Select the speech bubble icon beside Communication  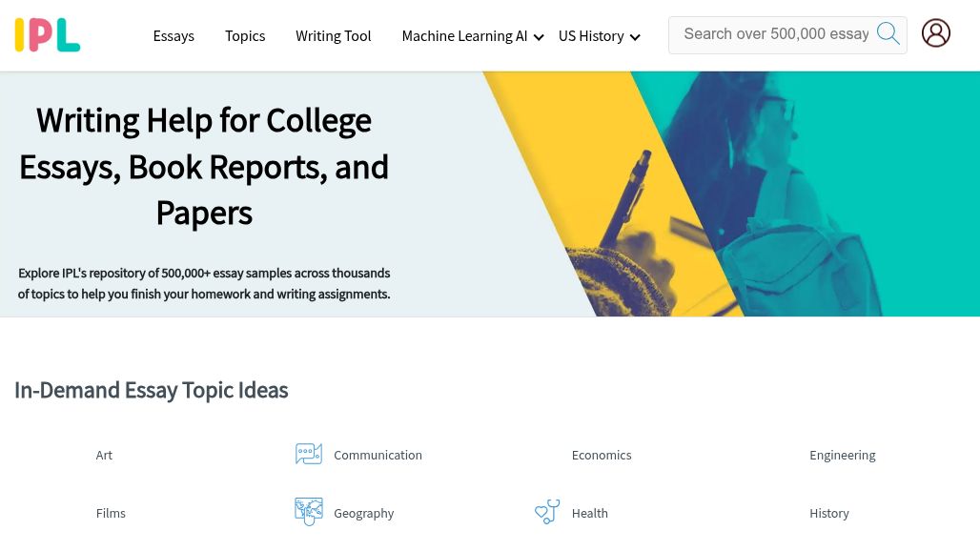pyautogui.click(x=309, y=454)
